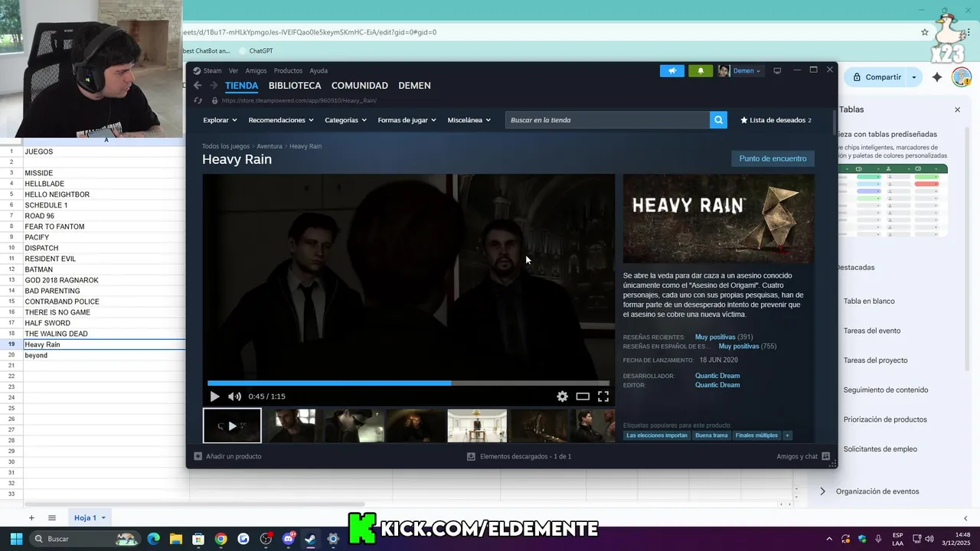
Task: Select the white room screenshot thumbnail
Action: 477,426
